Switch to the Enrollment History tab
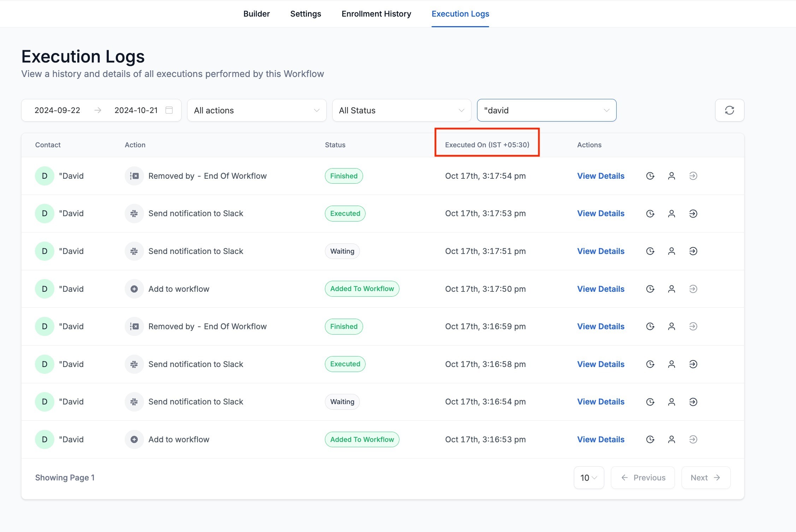This screenshot has height=532, width=796. (x=376, y=14)
